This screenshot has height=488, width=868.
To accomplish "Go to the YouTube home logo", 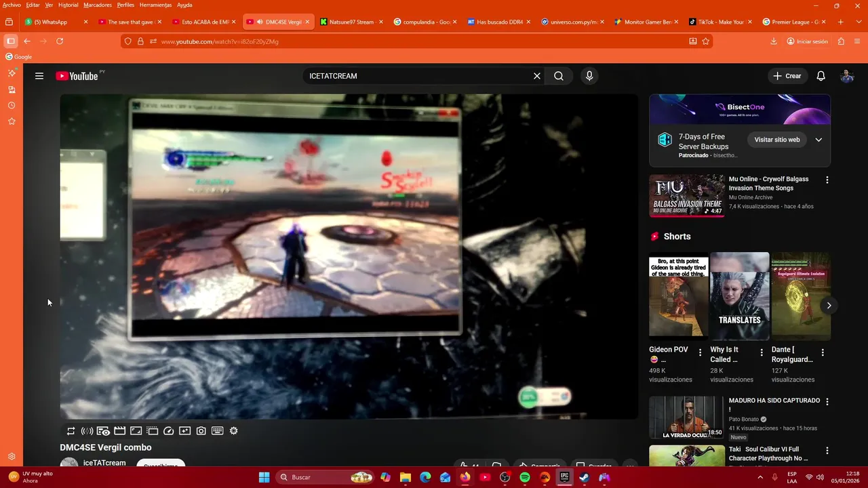I will coord(77,76).
